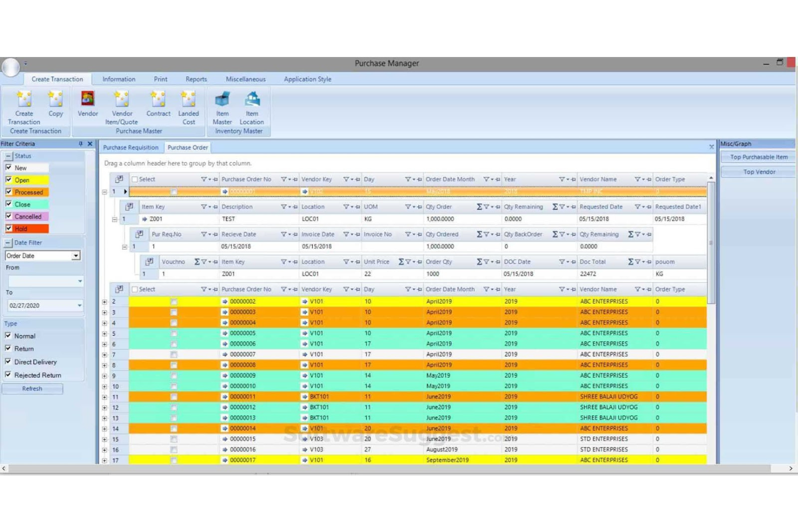Open the Application Style tab
Screen dimensions: 798x532
coord(307,79)
